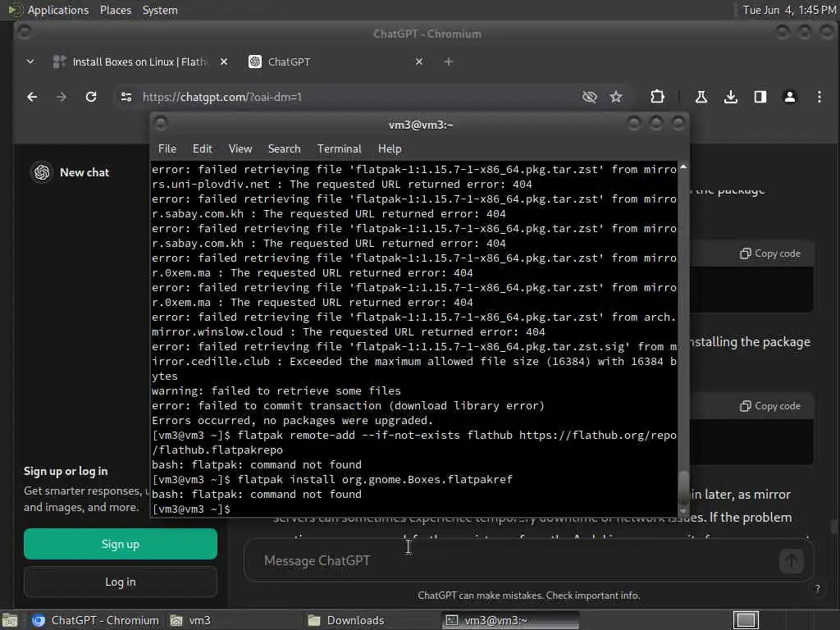840x630 pixels.
Task: Close the ChatGPT tab
Action: point(419,62)
